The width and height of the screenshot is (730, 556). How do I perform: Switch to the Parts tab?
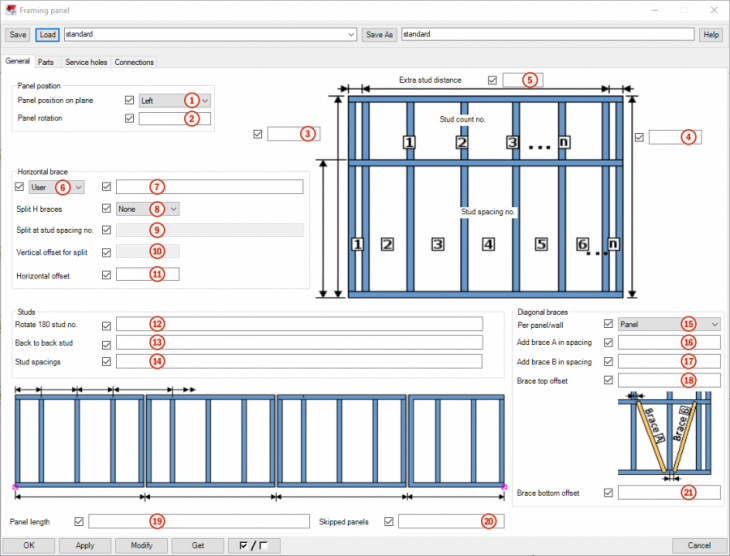click(x=46, y=62)
